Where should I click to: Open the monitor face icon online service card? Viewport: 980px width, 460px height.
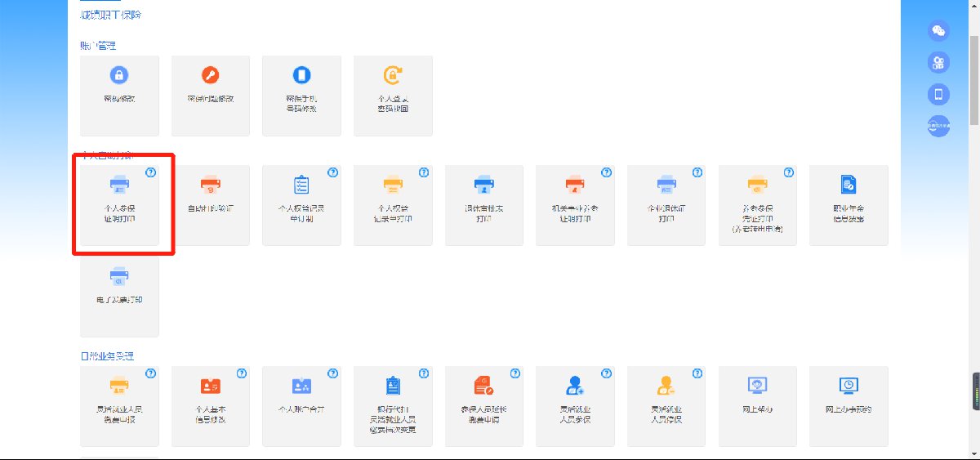pyautogui.click(x=758, y=406)
